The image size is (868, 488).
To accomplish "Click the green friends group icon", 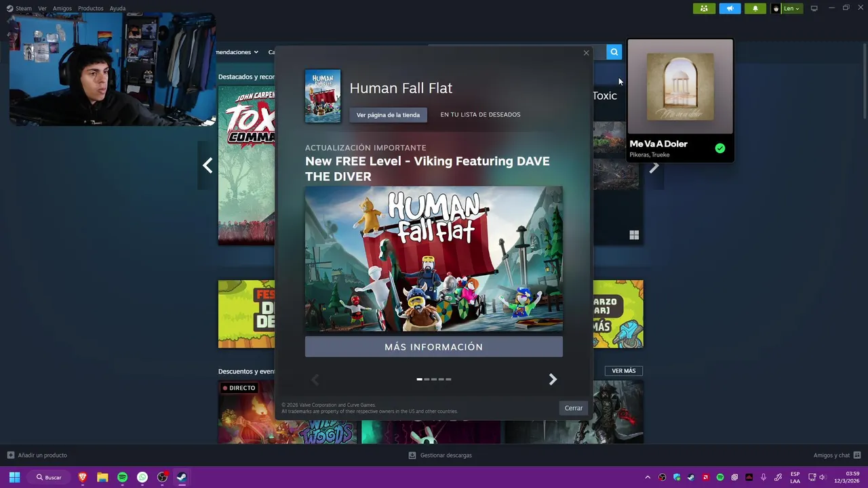I will coord(704,8).
